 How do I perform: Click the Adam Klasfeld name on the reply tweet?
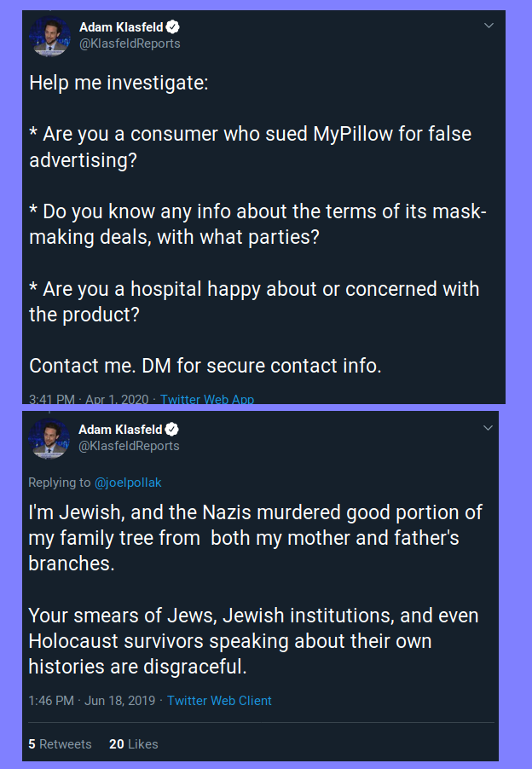pos(119,429)
